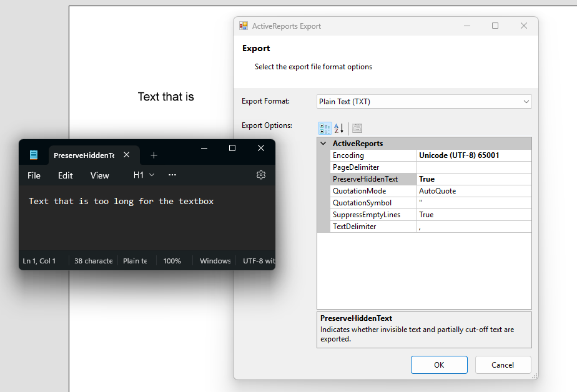This screenshot has height=392, width=577.
Task: Open the H1 heading style dropdown
Action: pyautogui.click(x=143, y=175)
